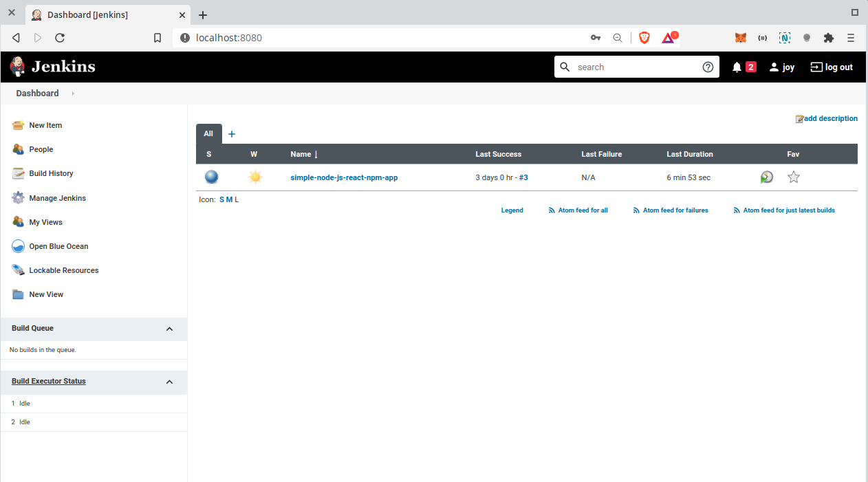Select the 'All' view tab
The height and width of the screenshot is (482, 868).
pyautogui.click(x=208, y=133)
